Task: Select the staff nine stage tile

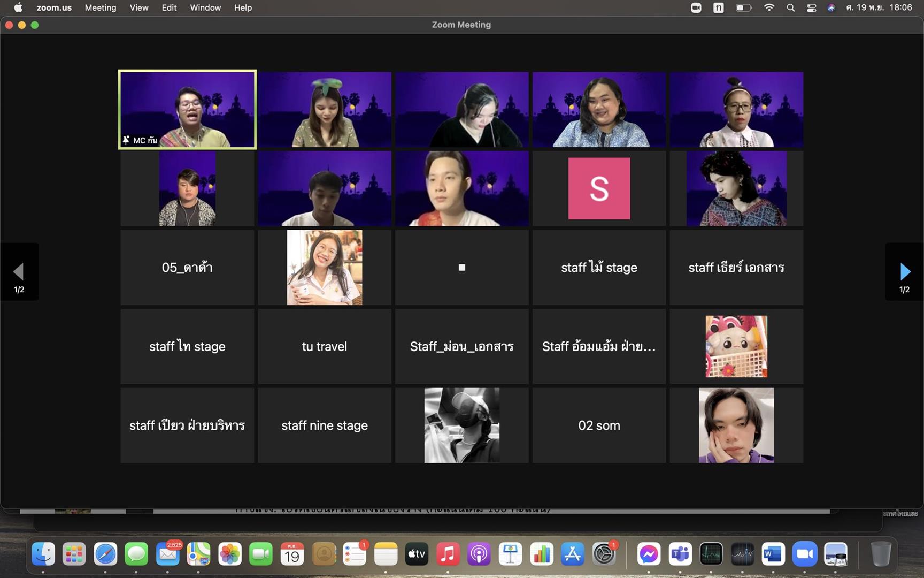Action: [325, 425]
